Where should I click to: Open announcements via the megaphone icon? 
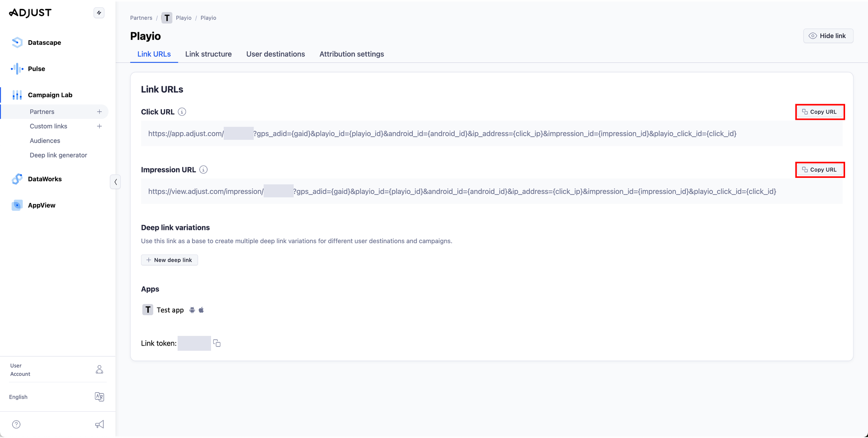(x=99, y=424)
